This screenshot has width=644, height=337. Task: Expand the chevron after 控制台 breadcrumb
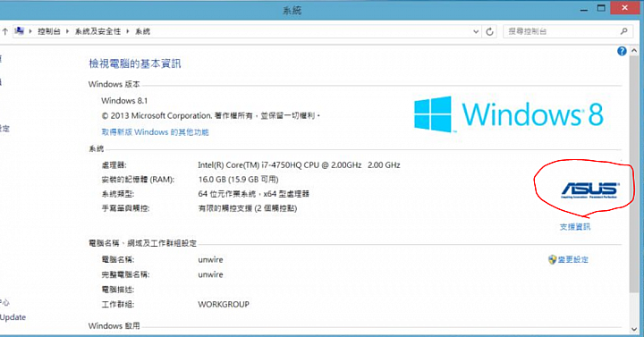67,31
